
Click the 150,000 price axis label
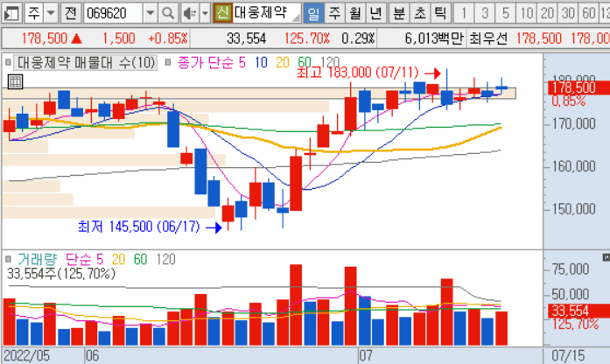(574, 209)
